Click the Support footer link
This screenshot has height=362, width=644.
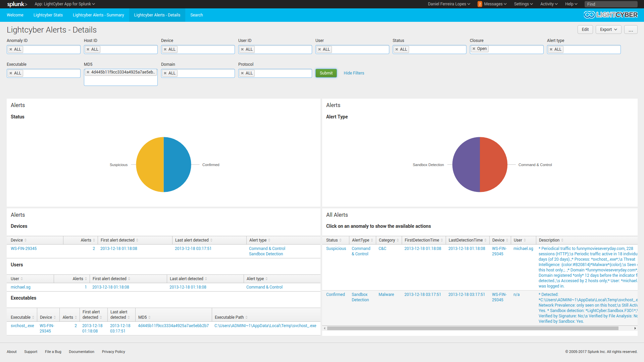[31, 352]
